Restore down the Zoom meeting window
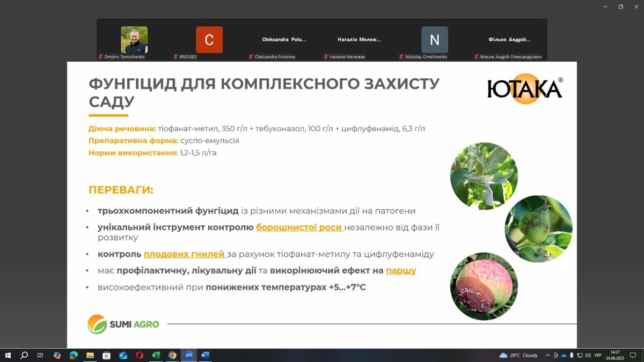The height and width of the screenshot is (362, 644). (620, 6)
